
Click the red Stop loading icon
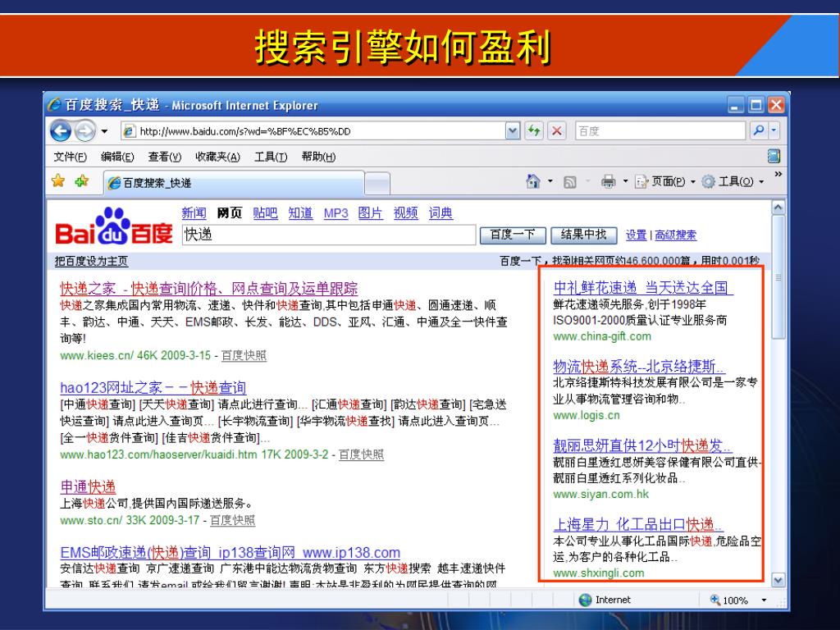point(557,130)
